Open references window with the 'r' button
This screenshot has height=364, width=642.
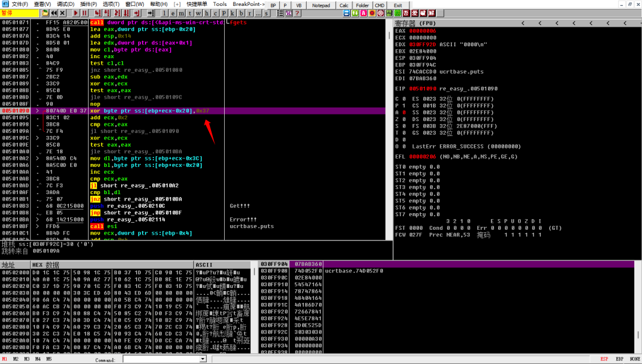pos(249,13)
